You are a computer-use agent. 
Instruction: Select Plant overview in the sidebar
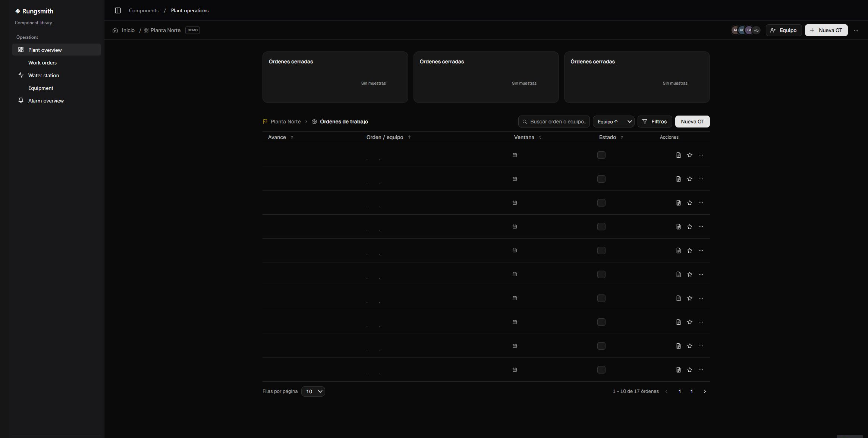coord(56,50)
